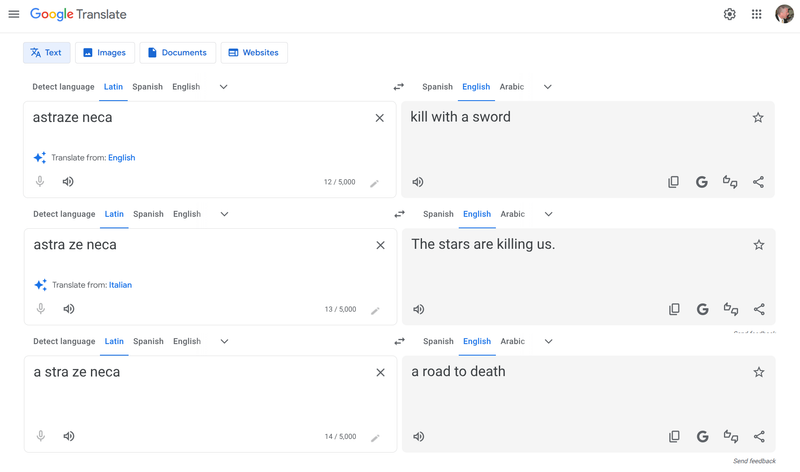This screenshot has width=800, height=472.
Task: Swap languages in the top translation panel
Action: pyautogui.click(x=398, y=87)
